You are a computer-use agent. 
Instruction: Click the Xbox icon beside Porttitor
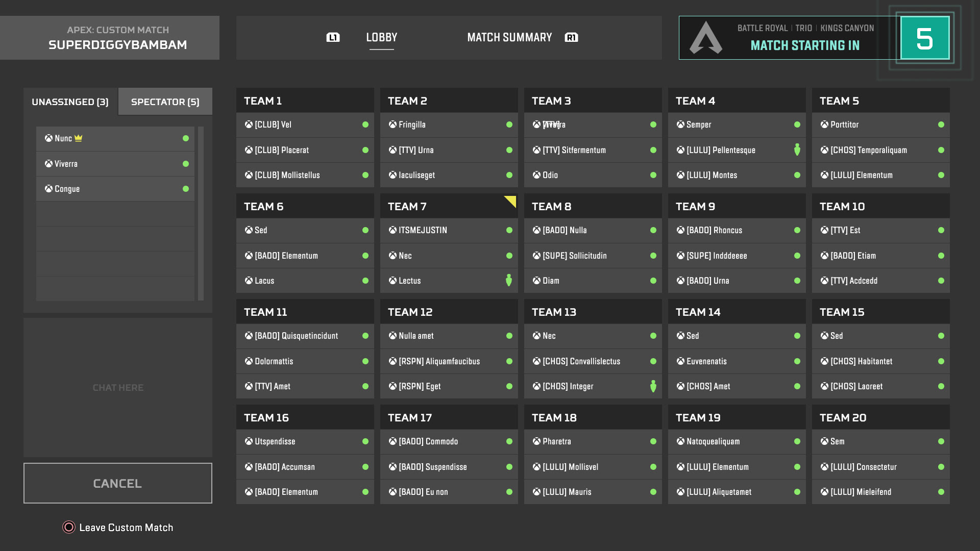pos(824,124)
